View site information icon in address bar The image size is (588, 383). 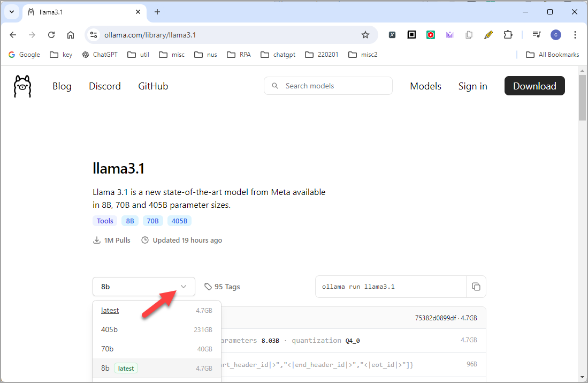click(94, 35)
